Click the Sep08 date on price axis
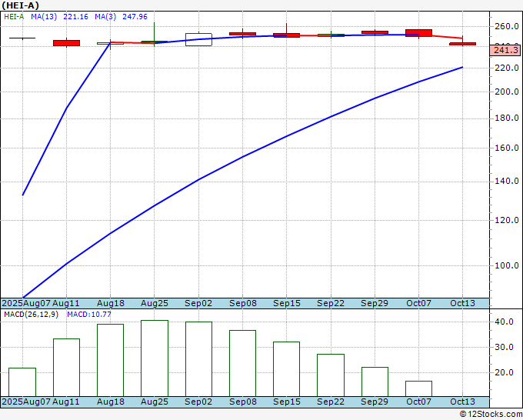 click(242, 303)
